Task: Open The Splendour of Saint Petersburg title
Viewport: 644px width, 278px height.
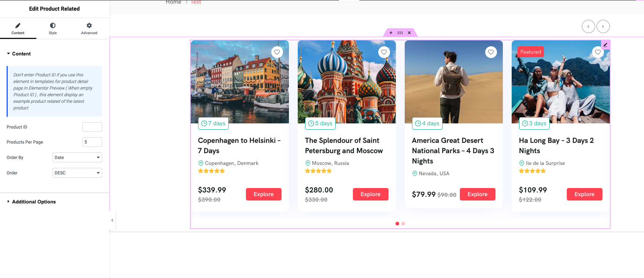Action: coord(344,145)
